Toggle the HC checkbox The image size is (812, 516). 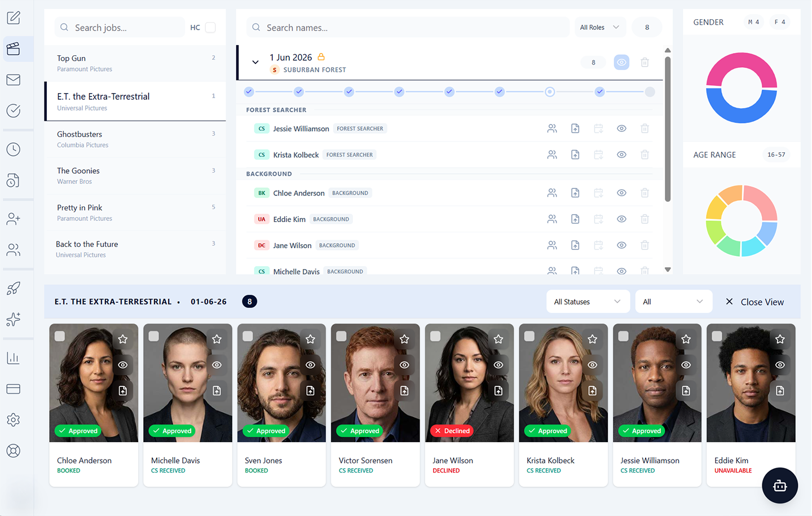pos(210,28)
